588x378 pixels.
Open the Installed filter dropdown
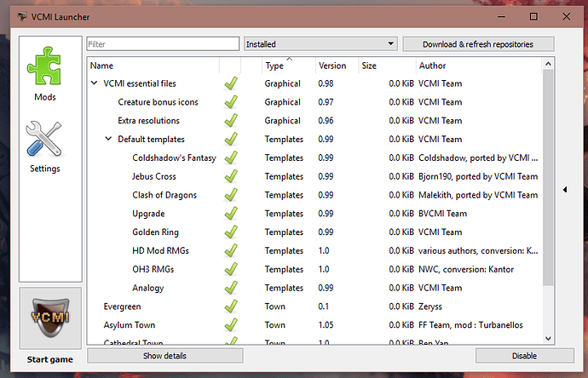pyautogui.click(x=320, y=43)
